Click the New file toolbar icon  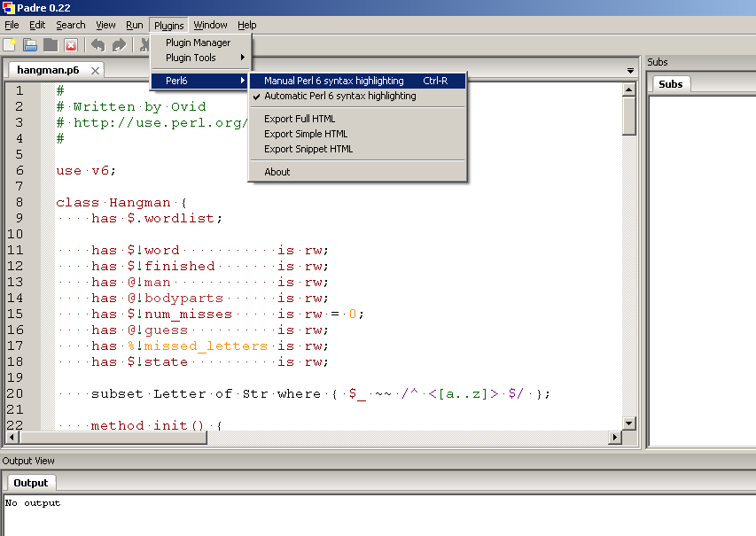(x=11, y=44)
